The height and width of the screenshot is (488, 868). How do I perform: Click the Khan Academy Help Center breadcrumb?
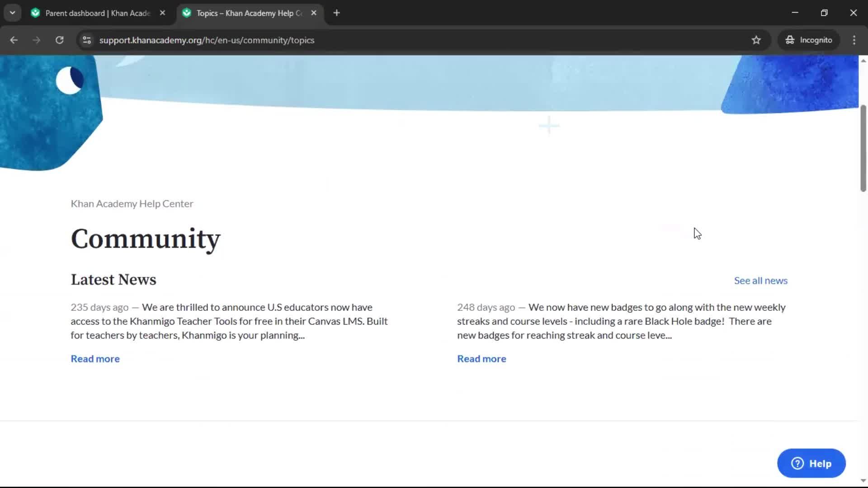tap(132, 204)
